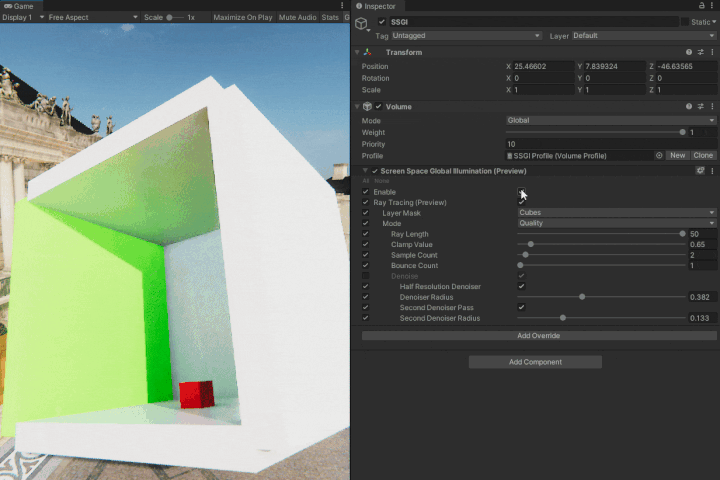
Task: Open Screen Space Global Illumination more-options menu
Action: [712, 171]
